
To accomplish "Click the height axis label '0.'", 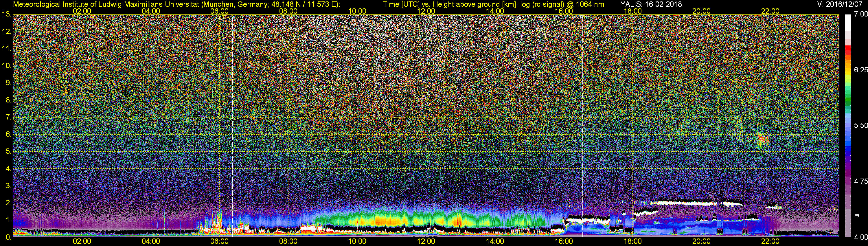I will [8, 237].
